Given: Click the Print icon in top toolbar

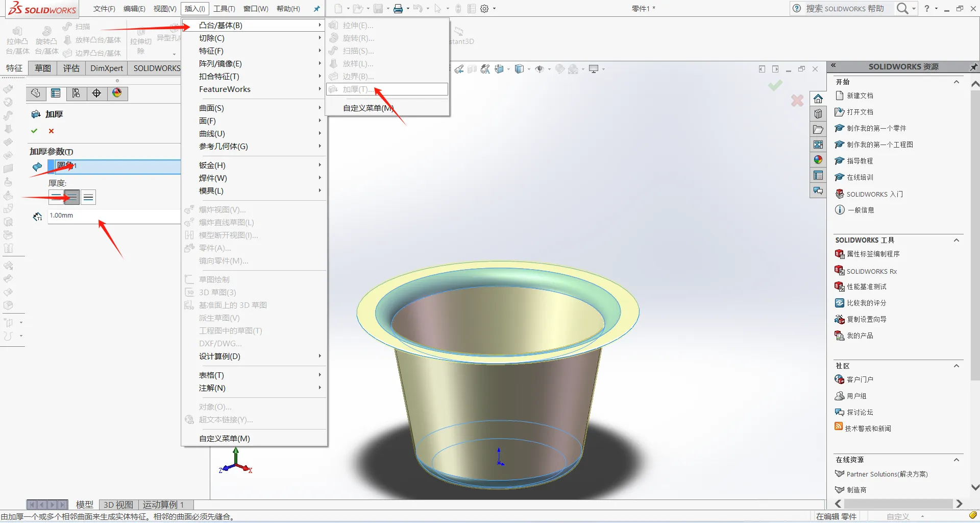Looking at the screenshot, I should (x=398, y=9).
